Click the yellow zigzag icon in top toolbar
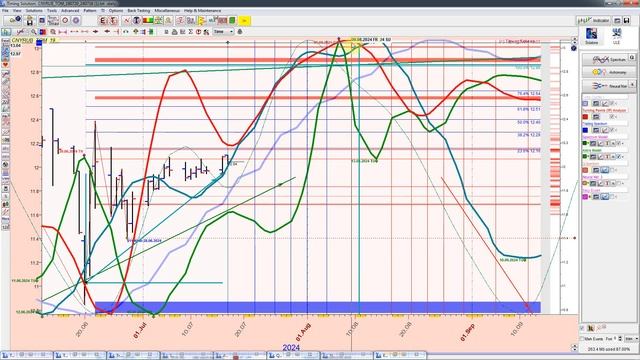Image resolution: width=640 pixels, height=360 pixels. [202, 20]
